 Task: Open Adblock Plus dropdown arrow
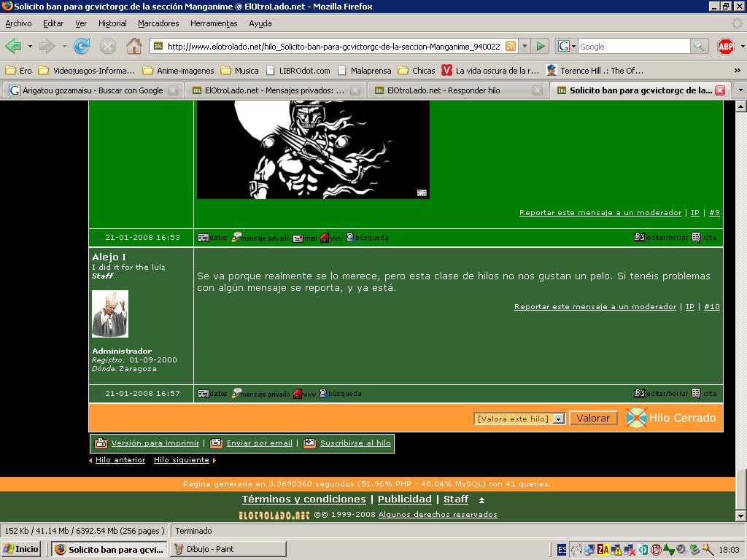click(742, 46)
